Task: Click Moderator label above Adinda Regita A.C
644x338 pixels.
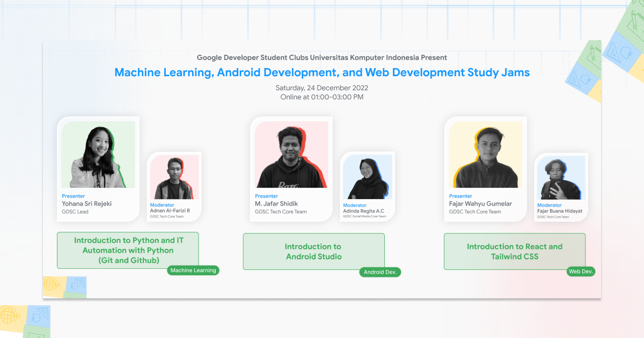Action: click(x=355, y=205)
